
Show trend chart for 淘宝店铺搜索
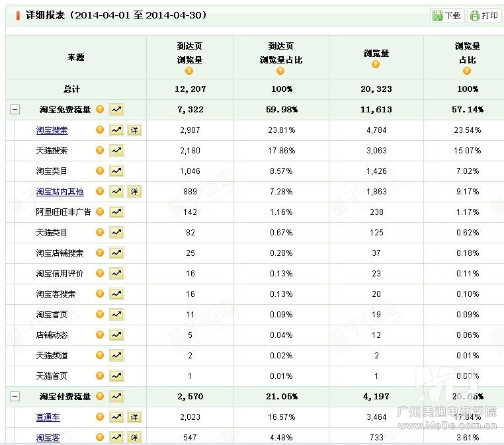click(116, 253)
